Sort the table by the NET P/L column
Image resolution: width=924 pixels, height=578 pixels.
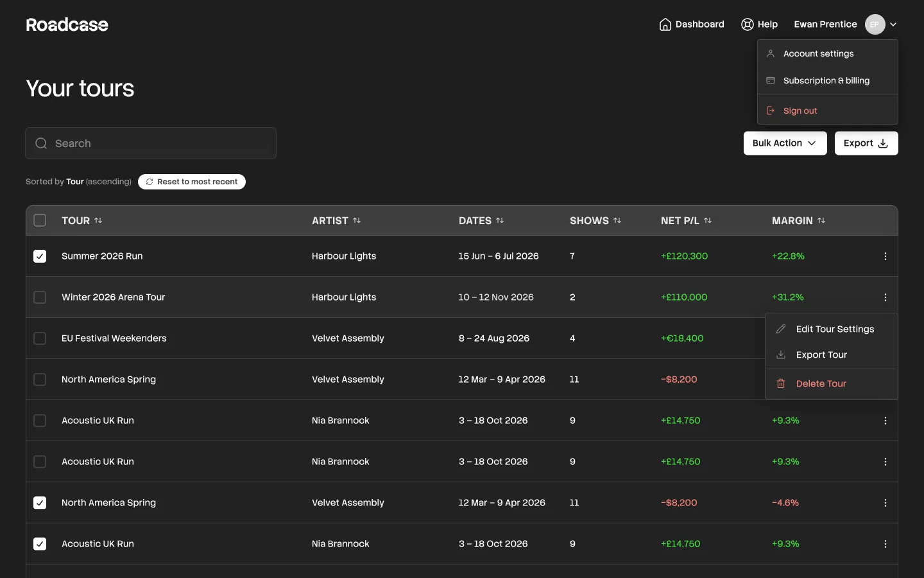(x=687, y=220)
